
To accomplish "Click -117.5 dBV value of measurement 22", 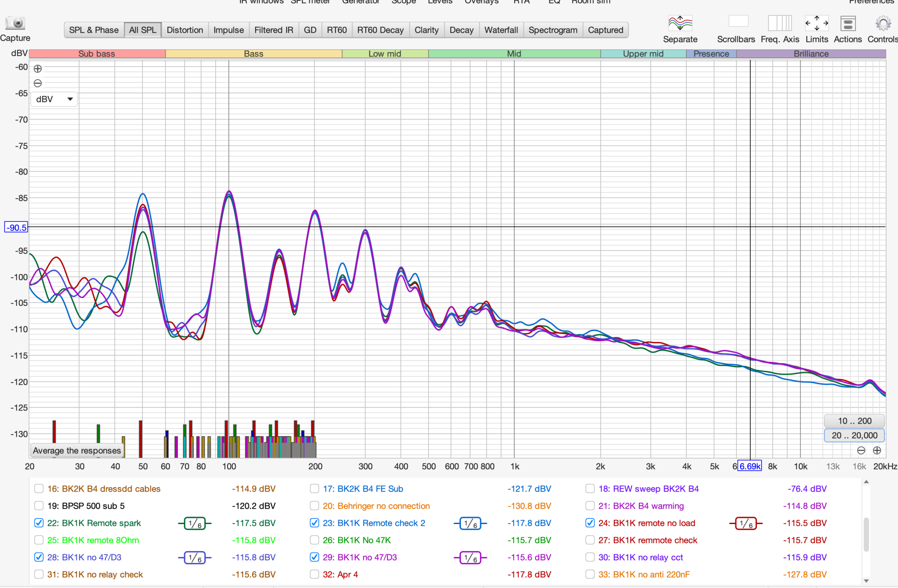I will (253, 523).
